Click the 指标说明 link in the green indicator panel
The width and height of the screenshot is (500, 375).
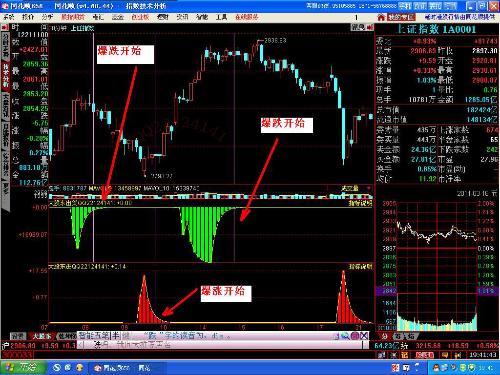[360, 203]
